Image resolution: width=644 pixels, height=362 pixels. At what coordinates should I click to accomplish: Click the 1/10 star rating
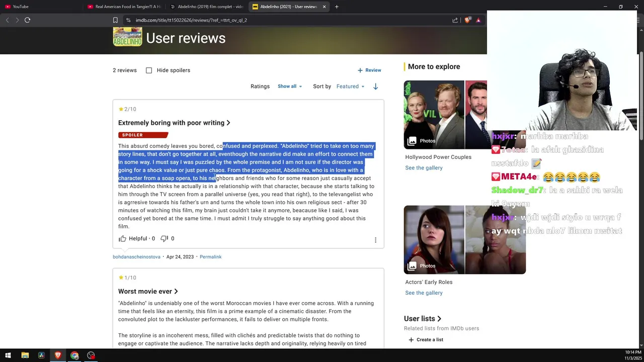coord(127,278)
